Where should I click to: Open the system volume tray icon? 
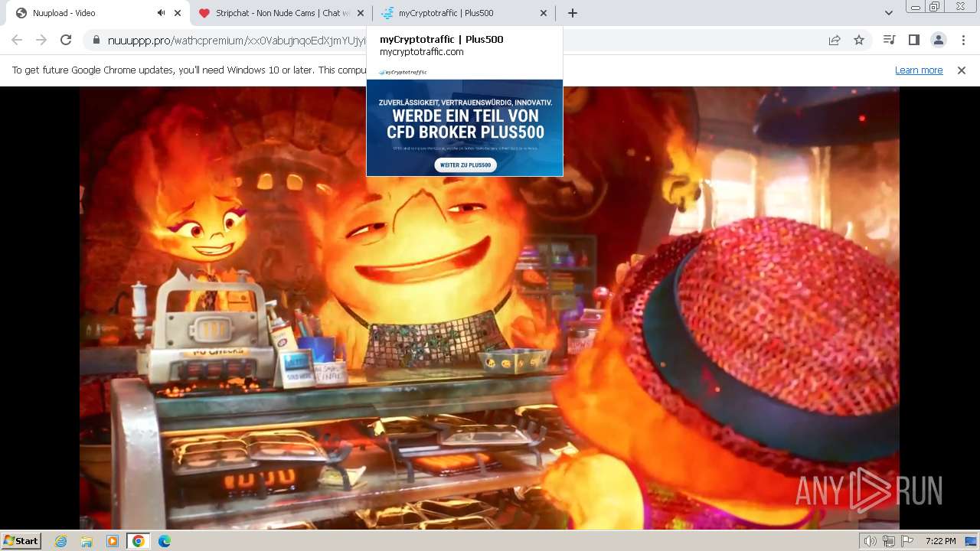coord(870,541)
